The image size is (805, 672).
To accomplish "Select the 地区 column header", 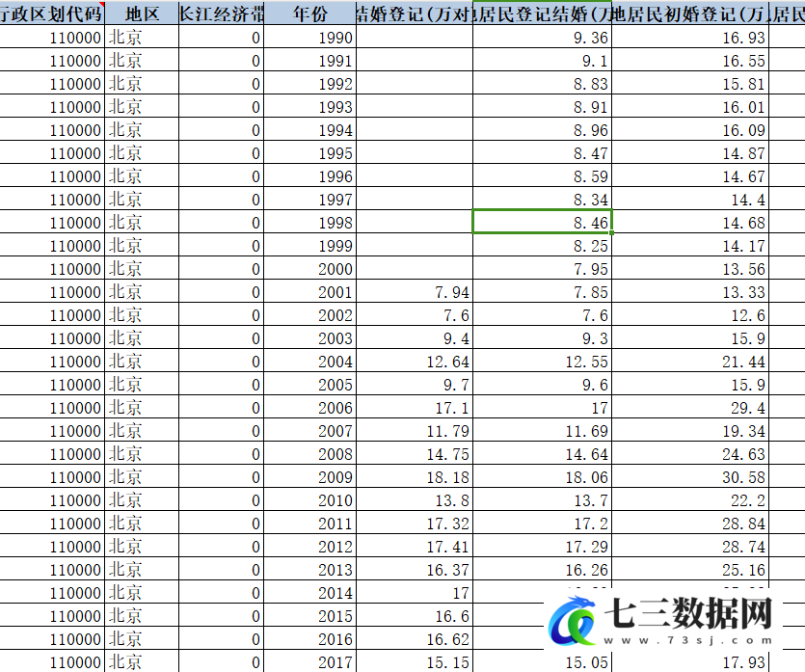I will (x=142, y=13).
